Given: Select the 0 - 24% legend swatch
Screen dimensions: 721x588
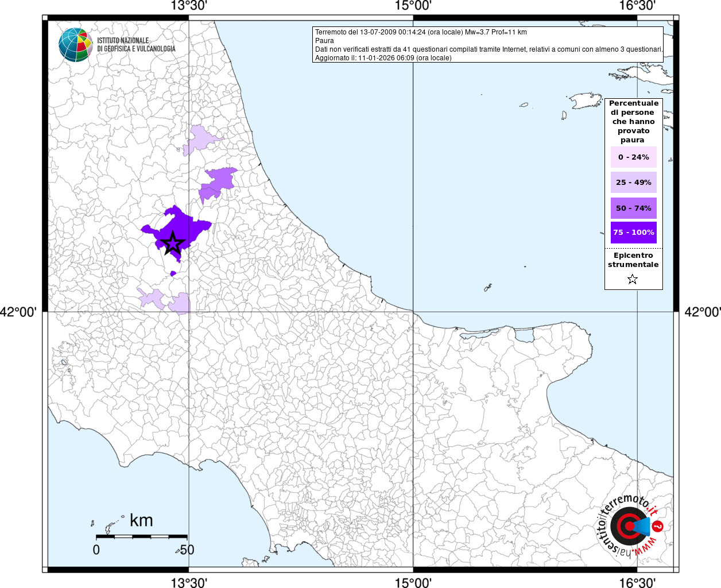Looking at the screenshot, I should (633, 157).
